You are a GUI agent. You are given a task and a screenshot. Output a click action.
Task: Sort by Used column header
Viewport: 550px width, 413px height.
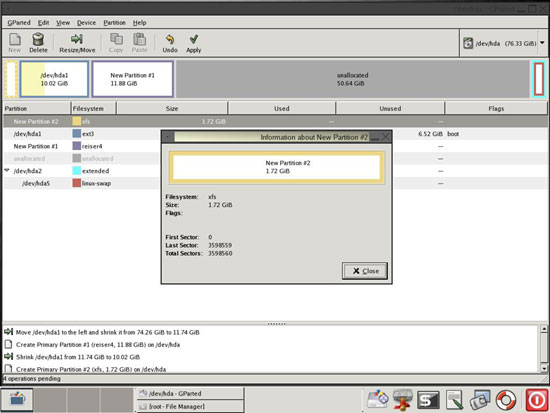point(282,108)
